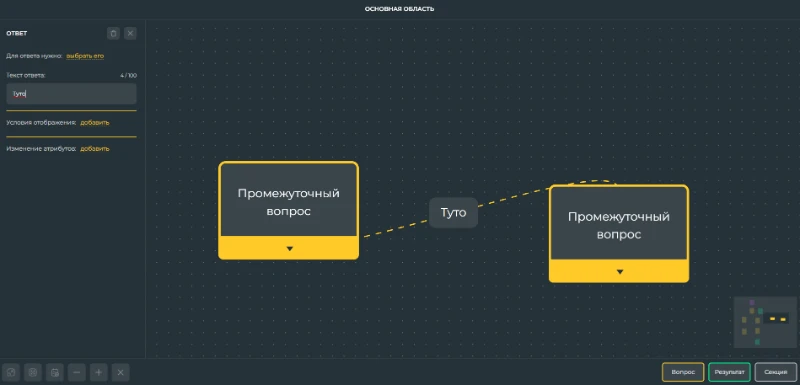The height and width of the screenshot is (385, 800).
Task: Click добавить next to Условия отображения
Action: (x=94, y=123)
